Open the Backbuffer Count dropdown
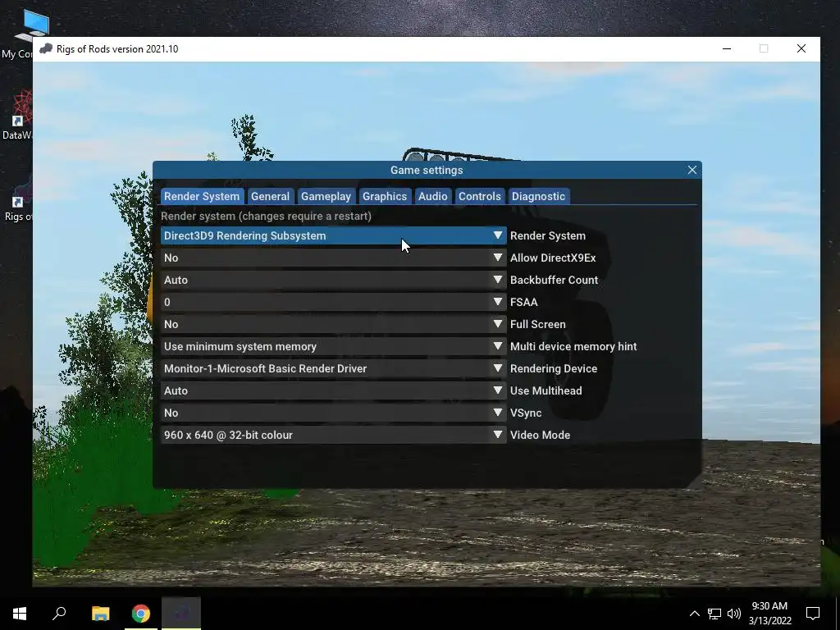840x630 pixels. (x=333, y=280)
